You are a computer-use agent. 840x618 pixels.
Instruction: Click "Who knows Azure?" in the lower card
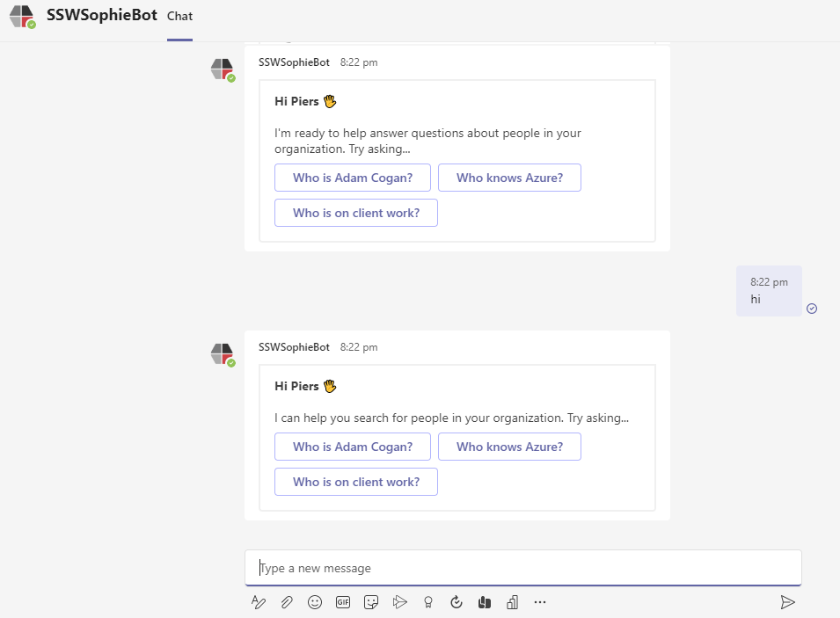point(509,447)
